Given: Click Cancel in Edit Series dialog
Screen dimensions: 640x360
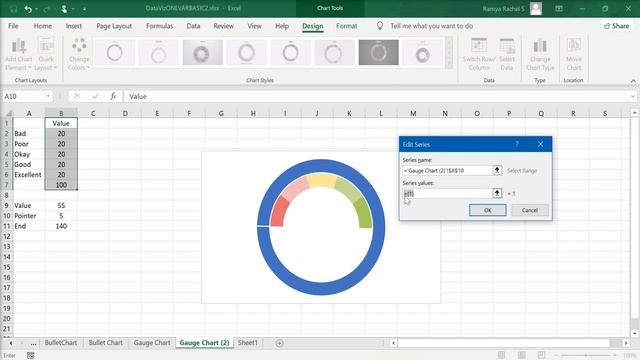Looking at the screenshot, I should [x=529, y=210].
